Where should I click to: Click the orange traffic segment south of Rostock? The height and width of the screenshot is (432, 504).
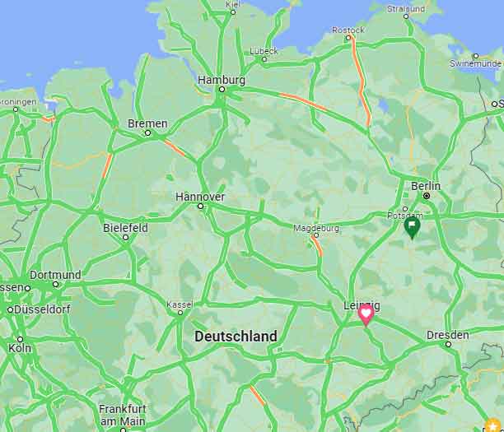tap(362, 81)
